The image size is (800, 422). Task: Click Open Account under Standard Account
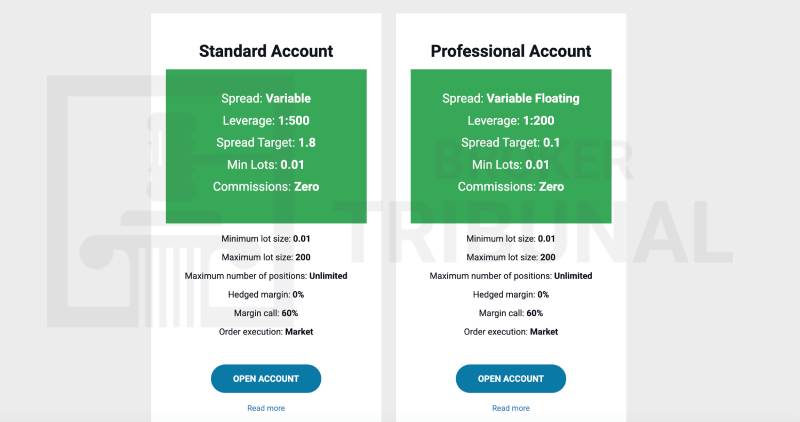[266, 379]
